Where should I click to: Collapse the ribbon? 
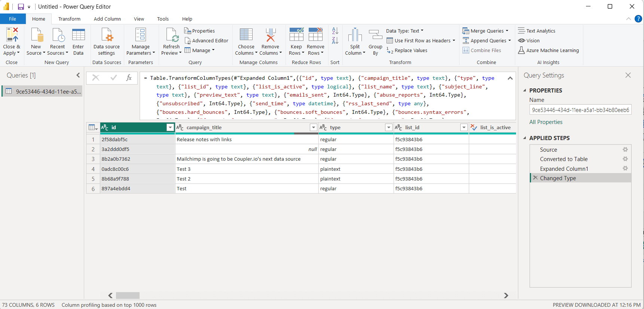(629, 19)
